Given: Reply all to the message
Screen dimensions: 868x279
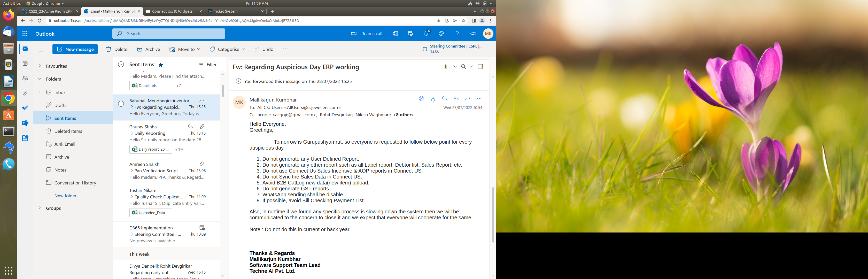Looking at the screenshot, I should point(456,98).
